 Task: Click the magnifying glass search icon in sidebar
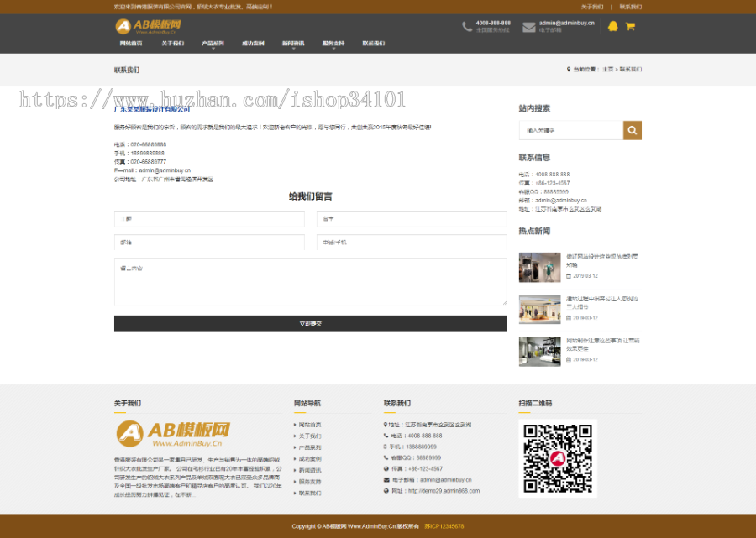click(x=632, y=130)
